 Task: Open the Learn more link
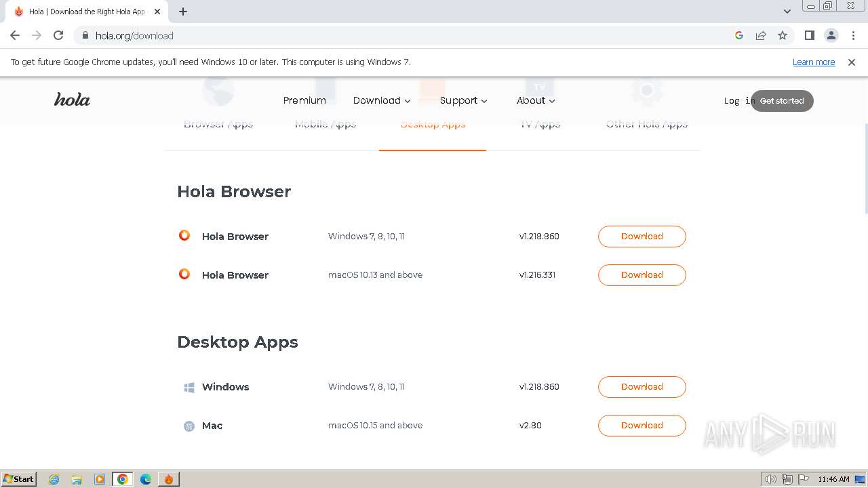click(x=814, y=62)
